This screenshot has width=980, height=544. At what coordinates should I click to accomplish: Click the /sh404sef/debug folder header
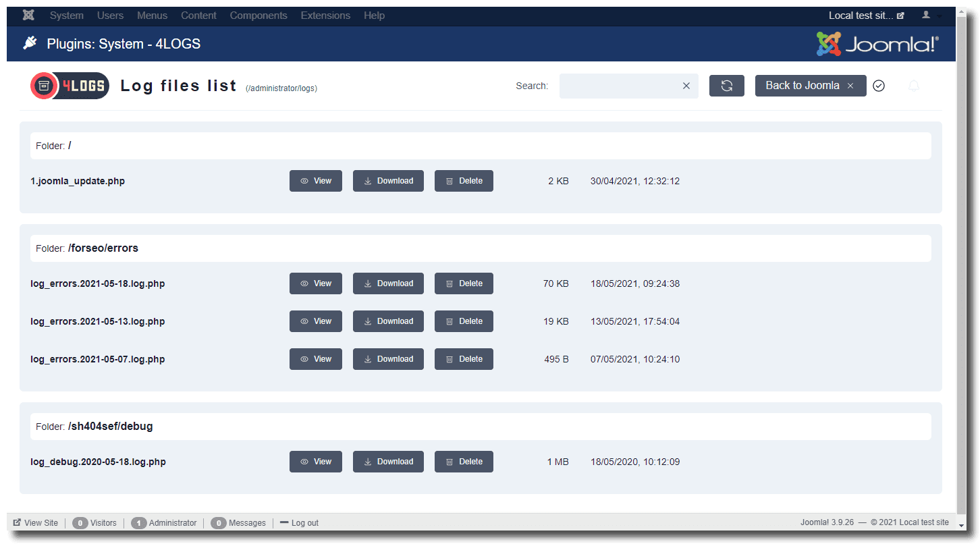tap(481, 427)
